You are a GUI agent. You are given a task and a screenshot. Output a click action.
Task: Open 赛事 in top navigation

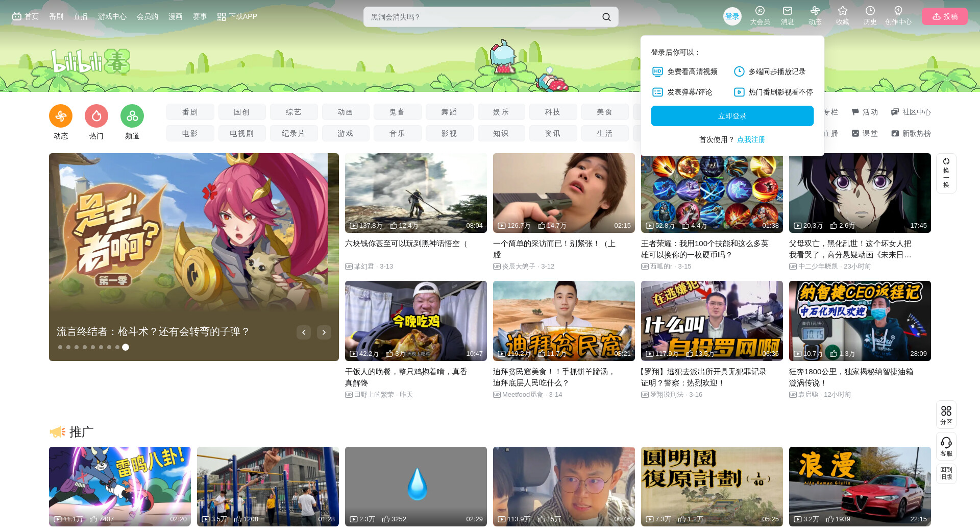coord(200,16)
